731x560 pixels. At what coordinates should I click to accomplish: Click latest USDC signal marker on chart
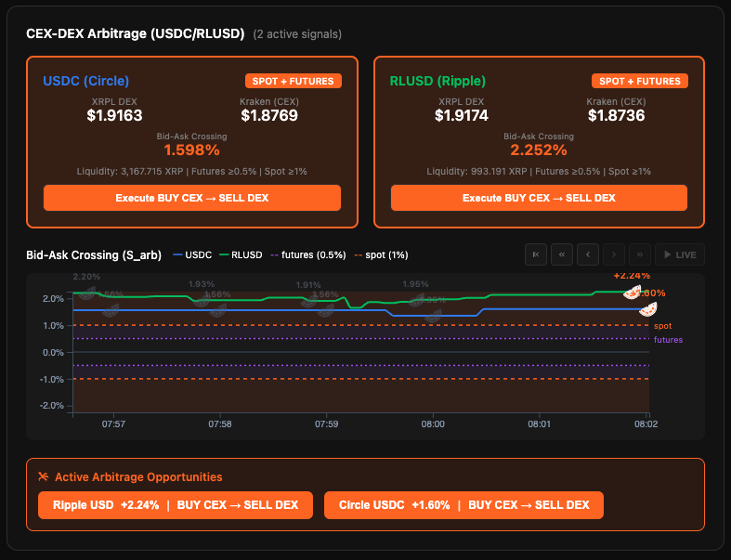648,309
